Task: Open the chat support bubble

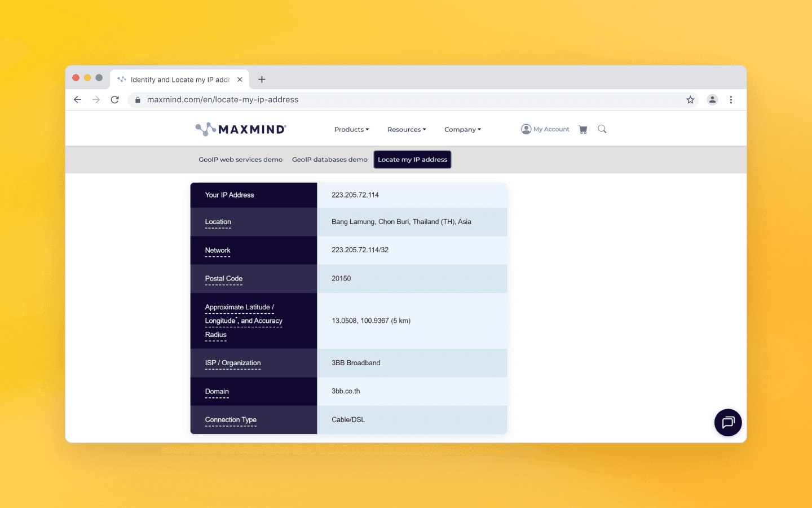Action: 727,422
